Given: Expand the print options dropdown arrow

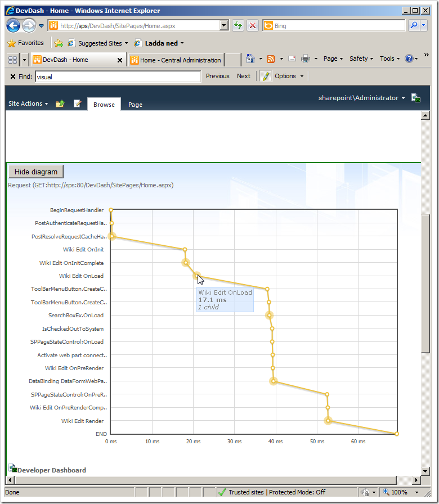Looking at the screenshot, I should (316, 59).
